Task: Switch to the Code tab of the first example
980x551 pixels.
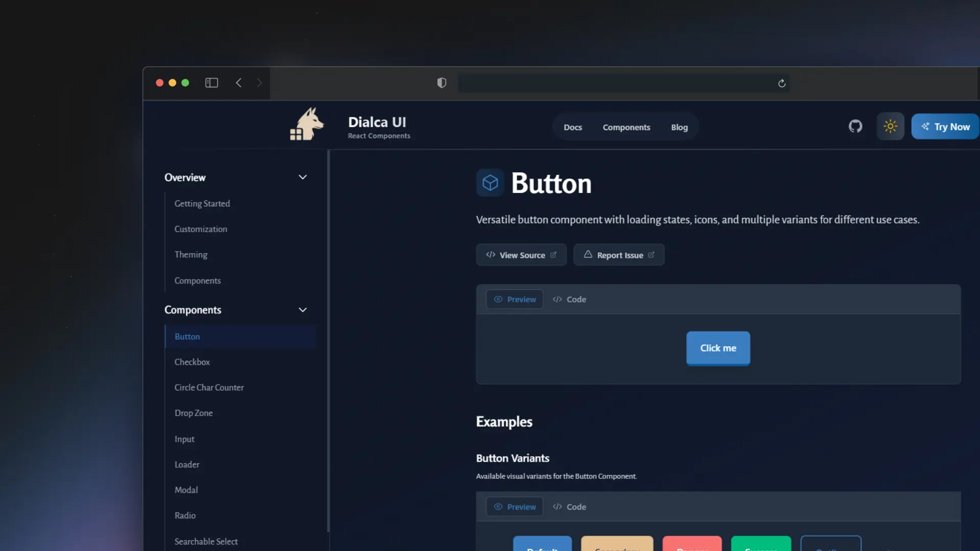Action: click(569, 299)
